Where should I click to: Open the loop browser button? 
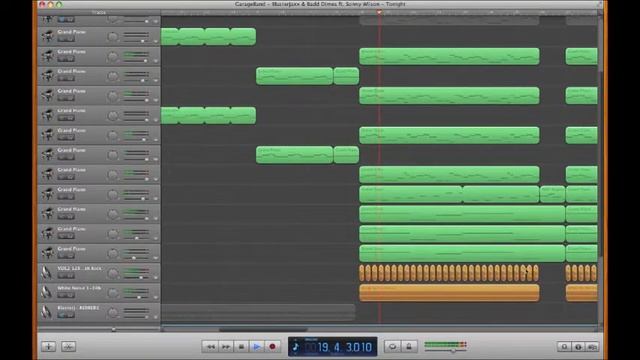click(x=564, y=347)
